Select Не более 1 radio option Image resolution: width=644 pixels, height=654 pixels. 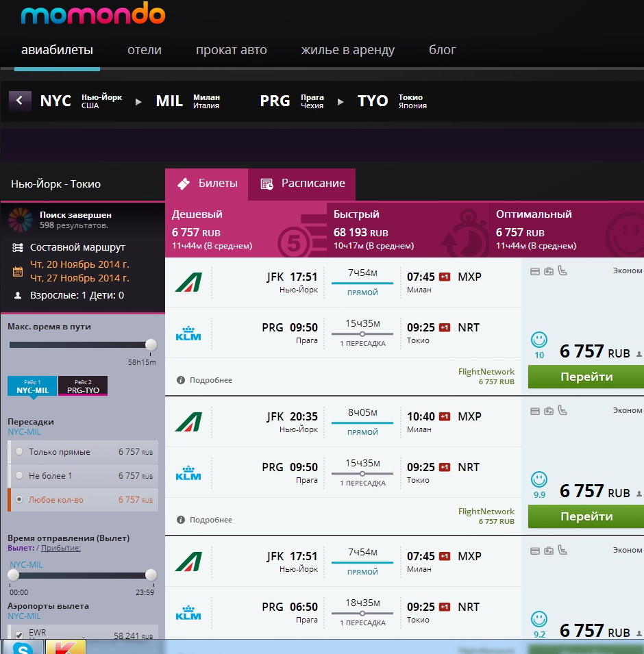click(19, 475)
